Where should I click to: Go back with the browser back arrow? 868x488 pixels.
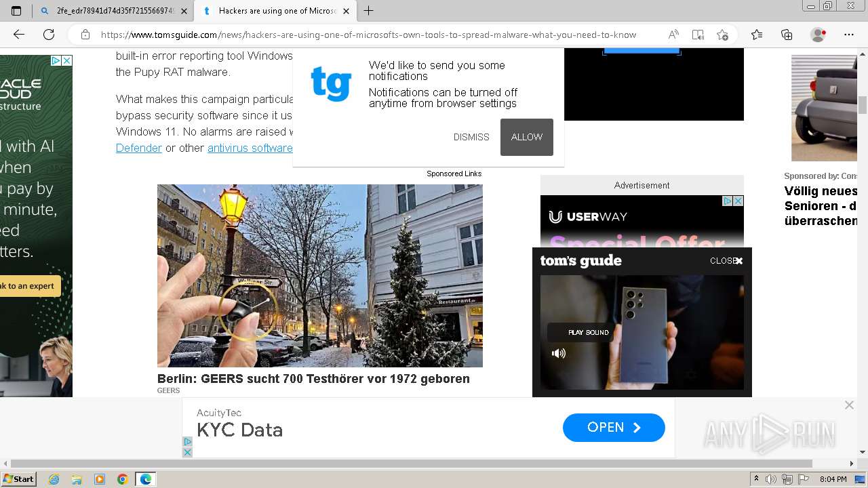(x=19, y=35)
